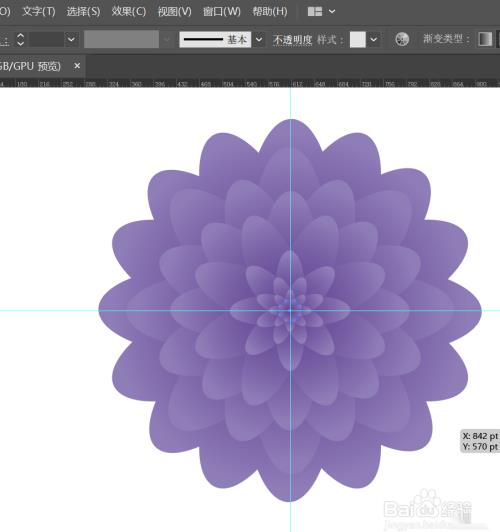Screen dimensions: 500x532
Task: Open the 帮助(H) menu
Action: point(270,12)
